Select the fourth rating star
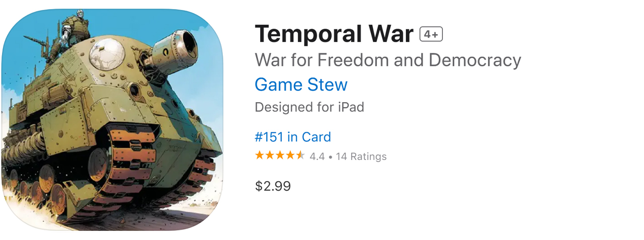 [290, 155]
